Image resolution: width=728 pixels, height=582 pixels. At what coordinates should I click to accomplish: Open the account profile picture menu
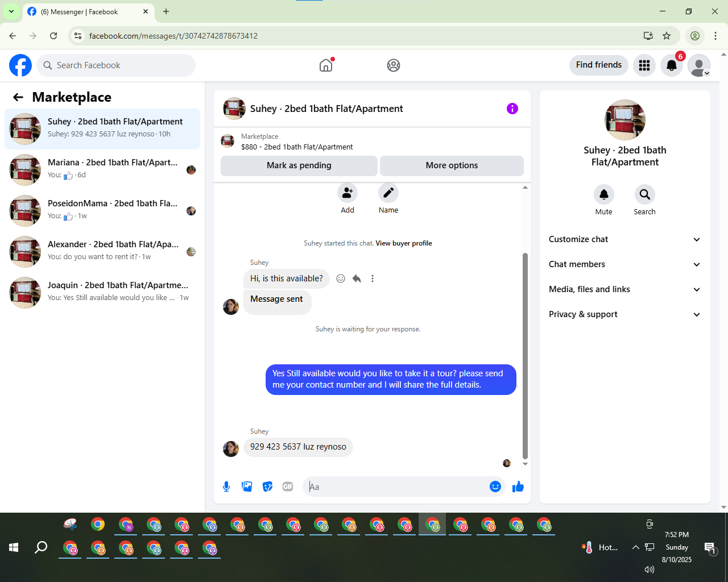click(699, 65)
